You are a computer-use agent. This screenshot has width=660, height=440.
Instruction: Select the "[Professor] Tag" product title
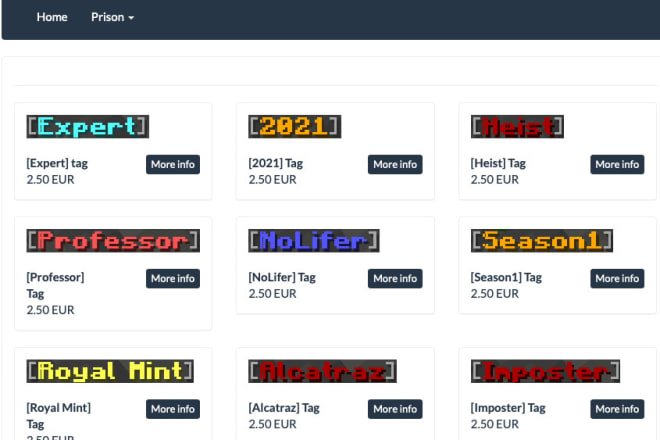(x=55, y=285)
